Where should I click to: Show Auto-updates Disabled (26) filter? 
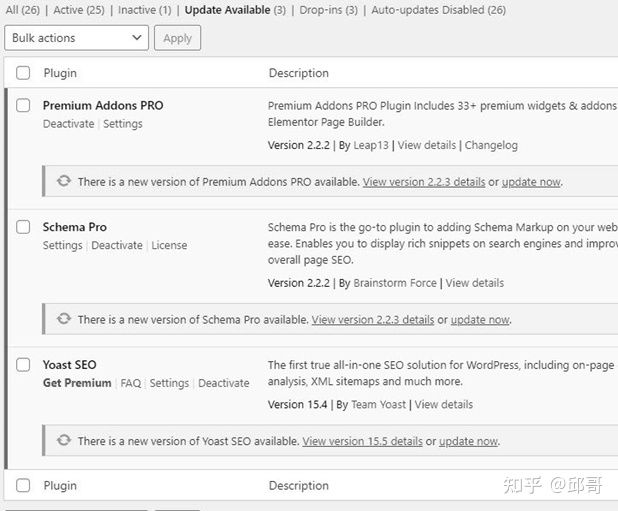(x=439, y=10)
